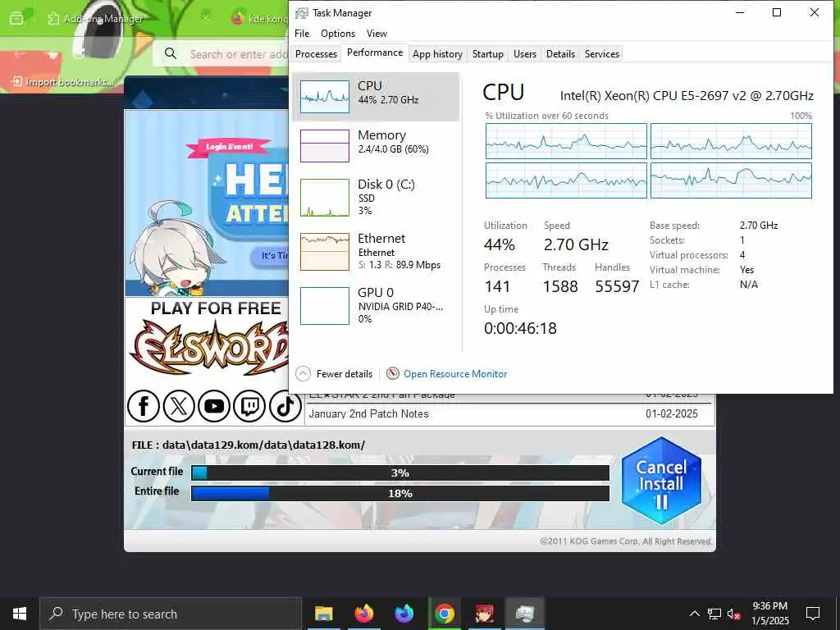Click Cancel Install hexagon button
Screen dimensions: 840x630
click(662, 481)
